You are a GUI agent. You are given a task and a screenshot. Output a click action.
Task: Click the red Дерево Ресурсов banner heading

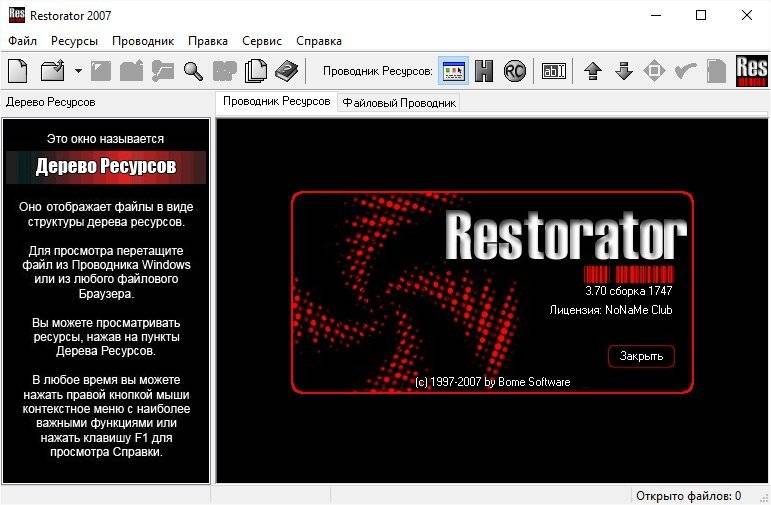click(x=106, y=166)
